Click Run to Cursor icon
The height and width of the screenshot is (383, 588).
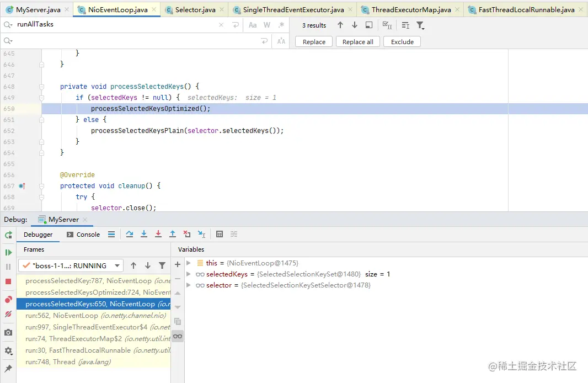point(201,234)
